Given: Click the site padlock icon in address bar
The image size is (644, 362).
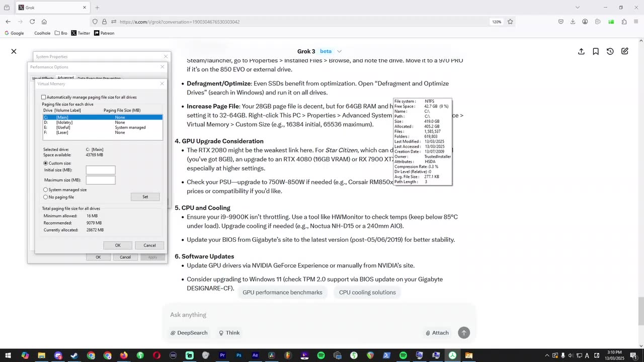Looking at the screenshot, I should coord(104,22).
